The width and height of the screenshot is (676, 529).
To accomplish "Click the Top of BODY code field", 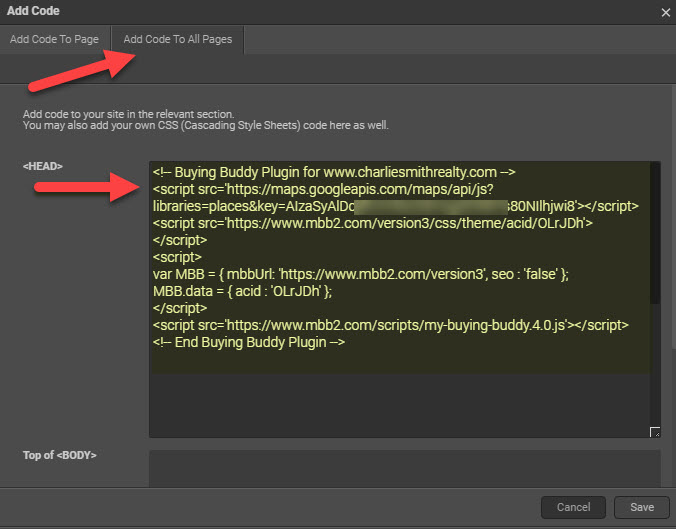I will click(x=404, y=469).
